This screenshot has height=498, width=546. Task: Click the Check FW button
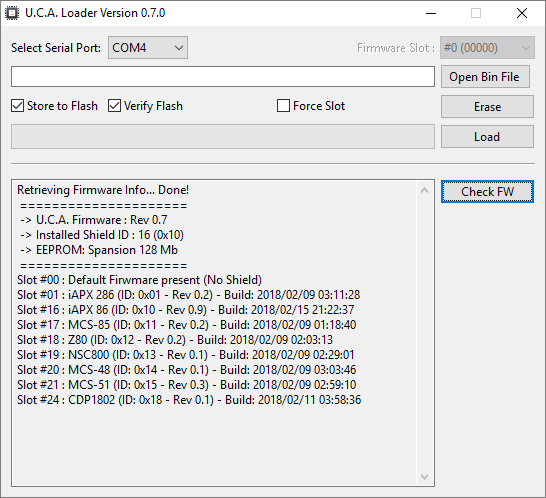(x=487, y=192)
